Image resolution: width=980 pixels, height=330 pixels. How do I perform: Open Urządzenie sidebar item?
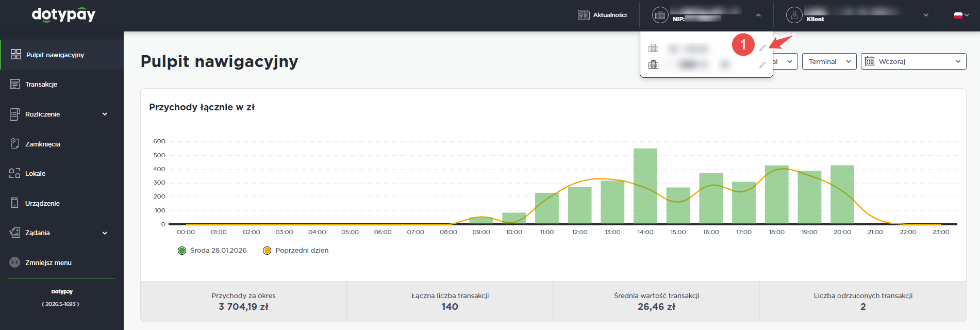tap(42, 203)
